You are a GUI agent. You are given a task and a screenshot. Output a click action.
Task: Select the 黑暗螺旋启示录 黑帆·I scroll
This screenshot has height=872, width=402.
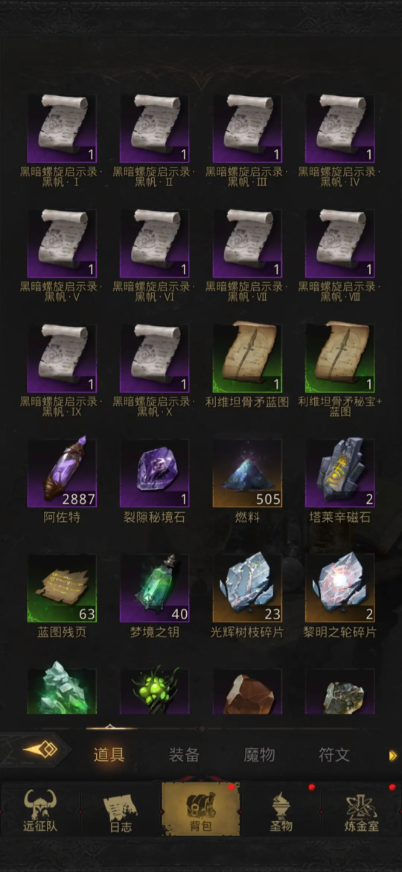(62, 128)
